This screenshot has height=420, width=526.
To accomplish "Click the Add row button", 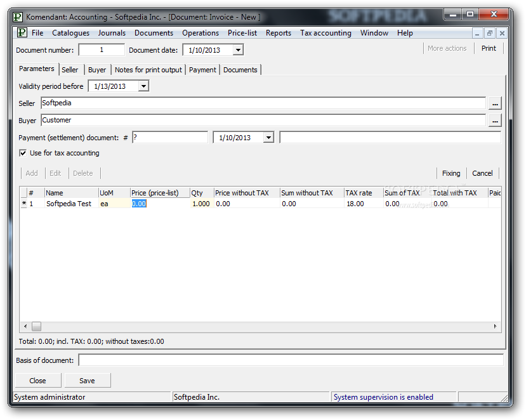I will pyautogui.click(x=32, y=173).
